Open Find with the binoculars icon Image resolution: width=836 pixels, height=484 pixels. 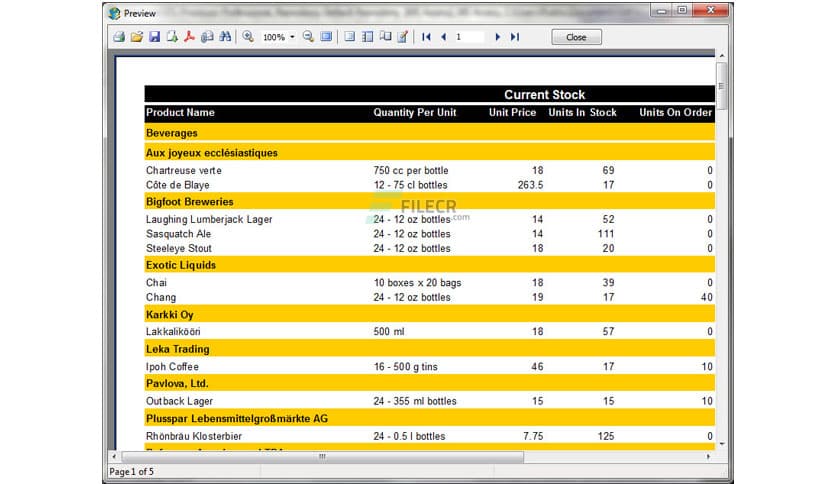click(x=225, y=37)
